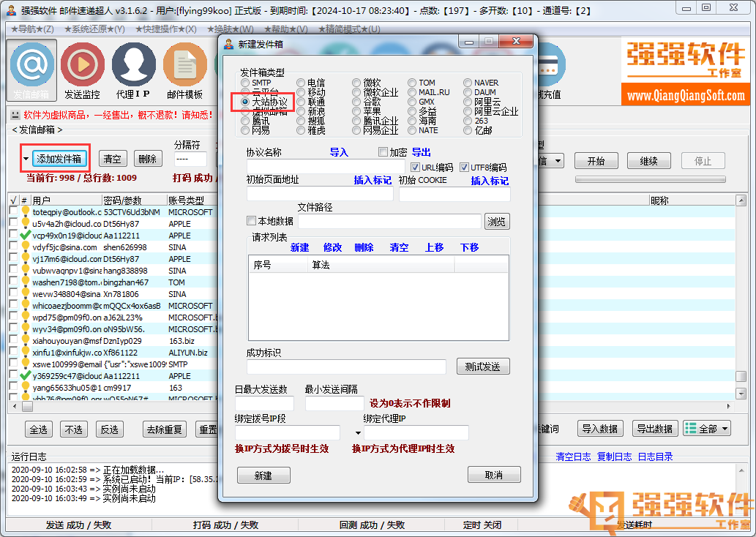Open the 邮件模板 template icon
Viewport: 756px width, 537px height.
184,70
